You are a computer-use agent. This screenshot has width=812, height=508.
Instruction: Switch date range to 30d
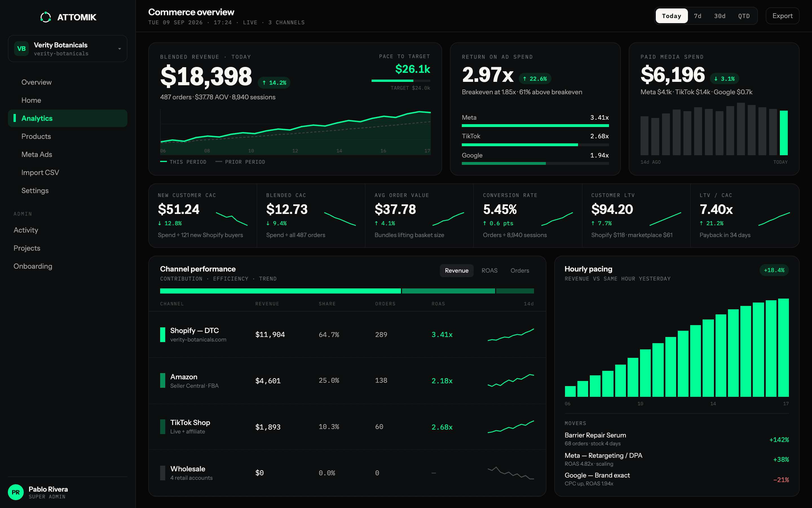(x=720, y=16)
